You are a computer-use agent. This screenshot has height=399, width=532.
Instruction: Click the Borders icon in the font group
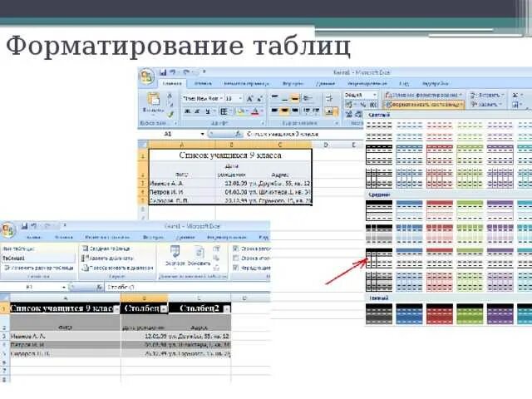click(224, 111)
